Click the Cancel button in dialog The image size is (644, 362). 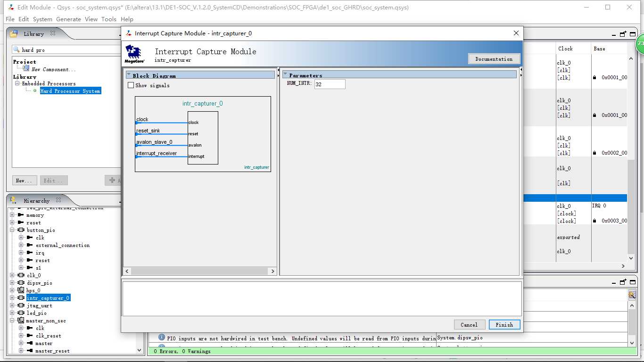point(469,325)
